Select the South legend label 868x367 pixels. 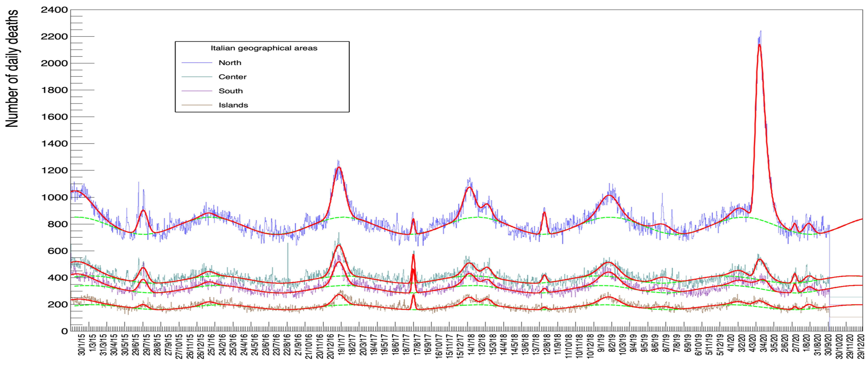click(x=231, y=91)
